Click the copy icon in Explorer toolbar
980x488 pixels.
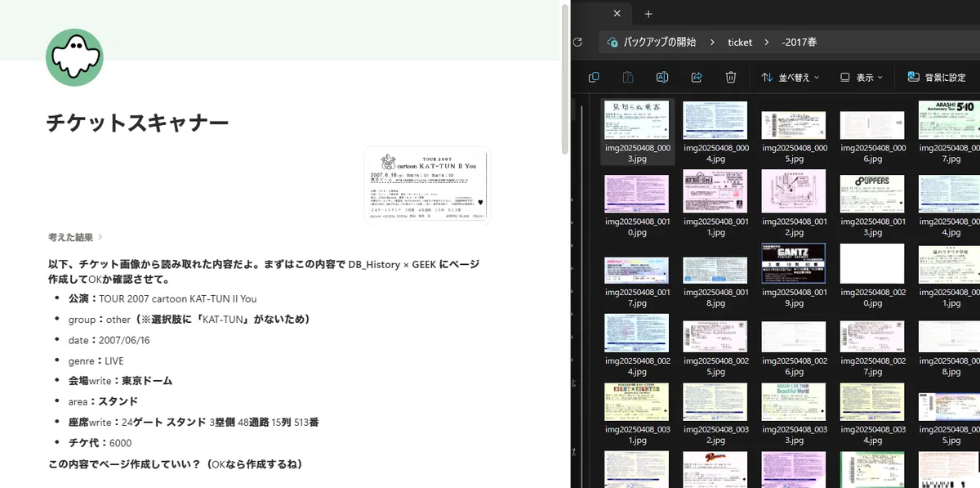594,78
